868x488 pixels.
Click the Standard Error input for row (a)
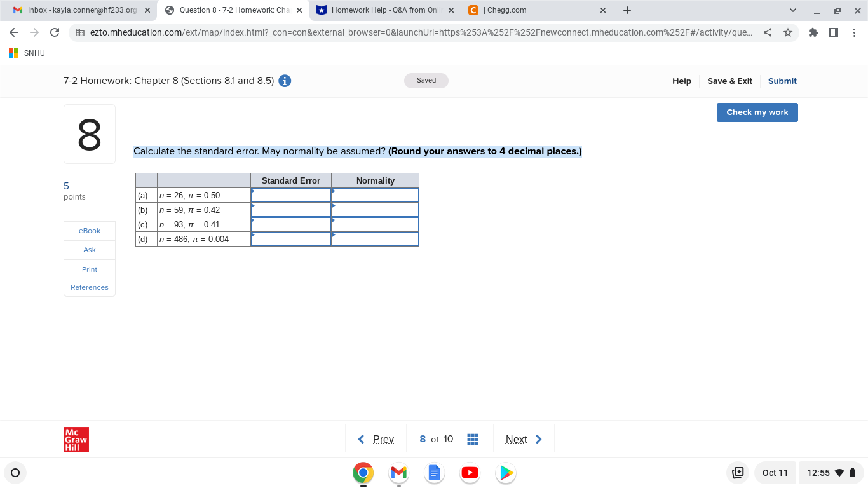click(290, 195)
